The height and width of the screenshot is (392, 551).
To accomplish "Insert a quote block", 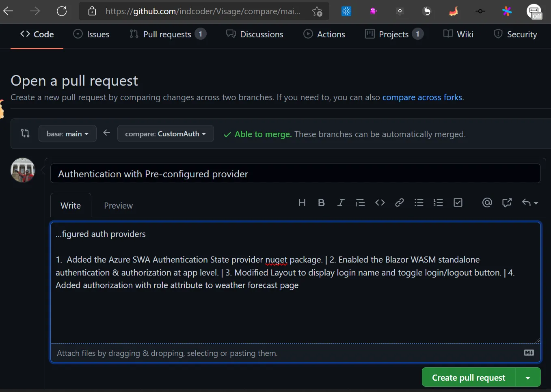I will pos(360,202).
